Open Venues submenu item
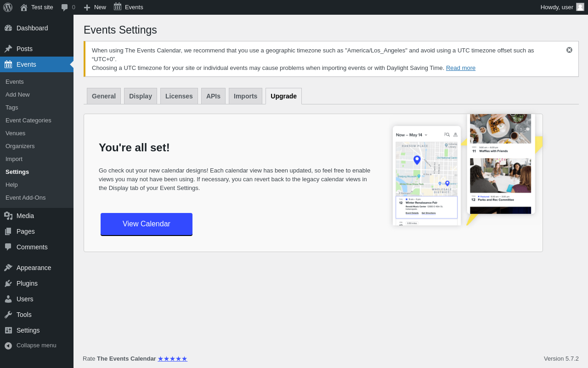 pyautogui.click(x=16, y=133)
